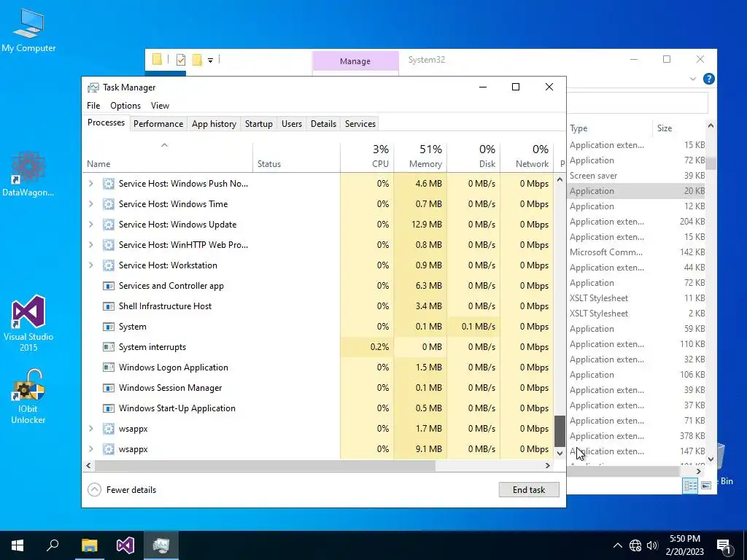Viewport: 747px width, 560px height.
Task: Expand Service Host: Workstation row
Action: [91, 265]
